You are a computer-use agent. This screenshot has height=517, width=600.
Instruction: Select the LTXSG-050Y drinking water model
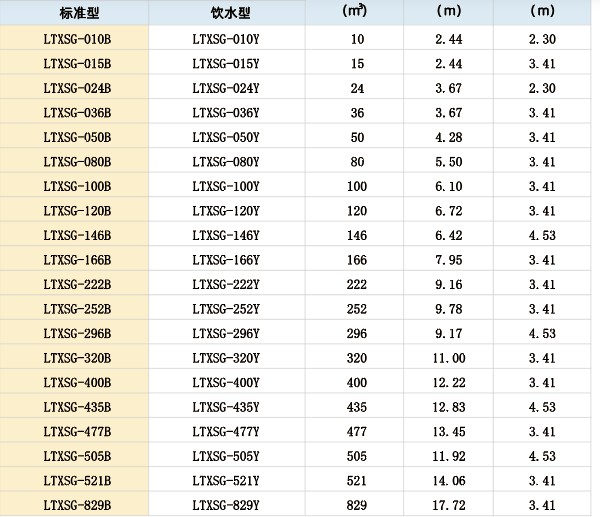pos(226,136)
